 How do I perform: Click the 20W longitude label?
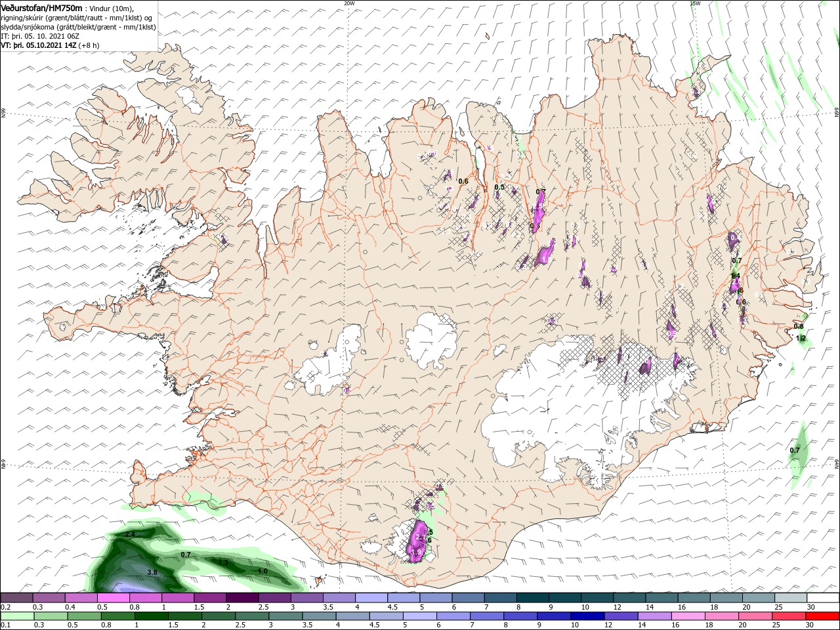[x=349, y=3]
